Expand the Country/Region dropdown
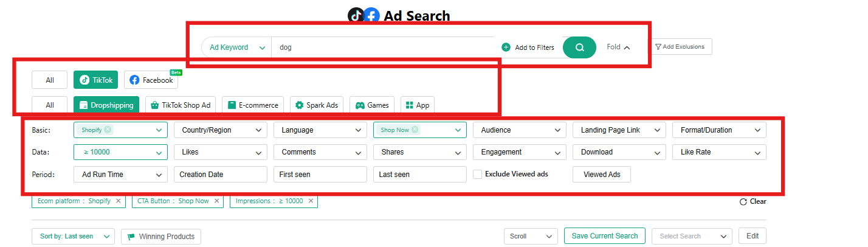Image resolution: width=868 pixels, height=247 pixels. click(220, 130)
